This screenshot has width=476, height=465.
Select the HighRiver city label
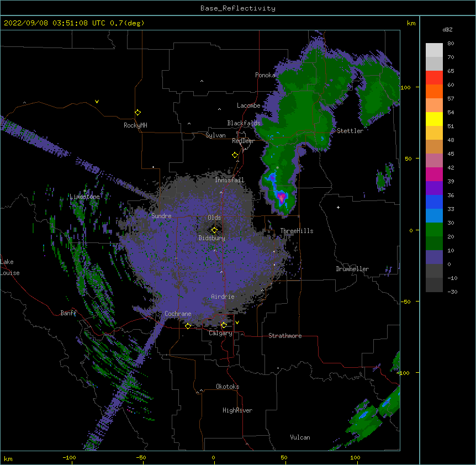tap(237, 410)
